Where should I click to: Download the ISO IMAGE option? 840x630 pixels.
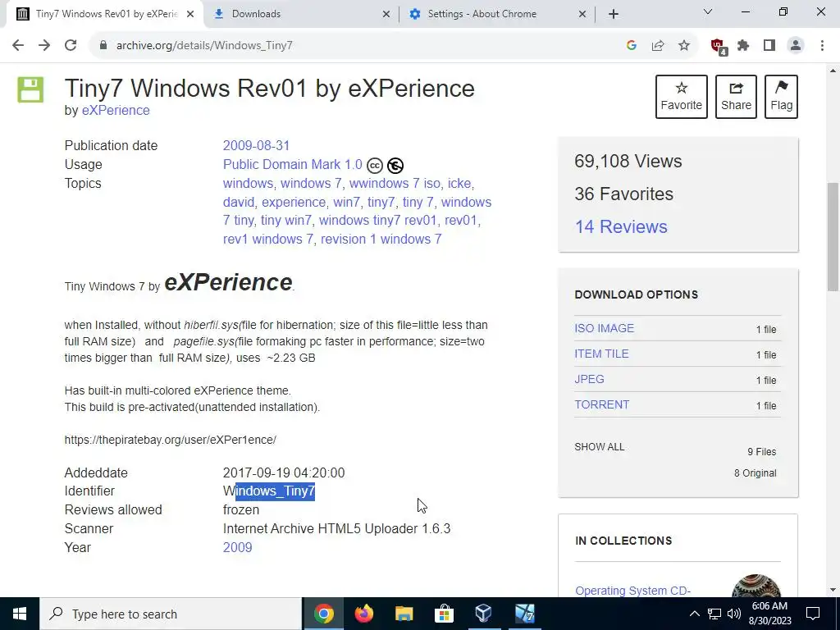click(x=605, y=328)
